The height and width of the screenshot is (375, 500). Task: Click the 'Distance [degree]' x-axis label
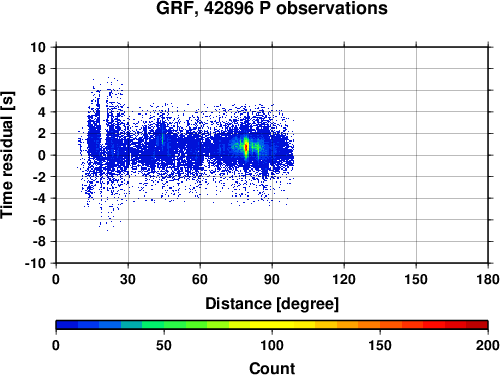pos(272,304)
